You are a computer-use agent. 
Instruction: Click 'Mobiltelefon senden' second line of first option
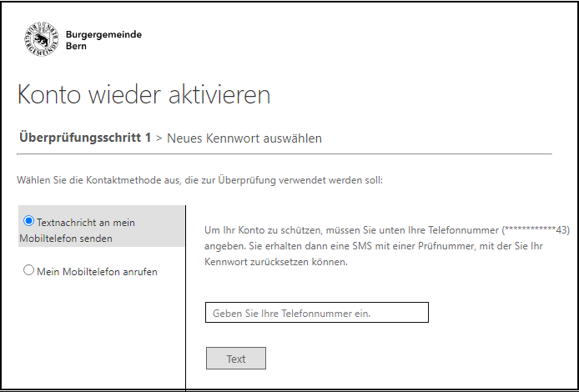coord(65,239)
